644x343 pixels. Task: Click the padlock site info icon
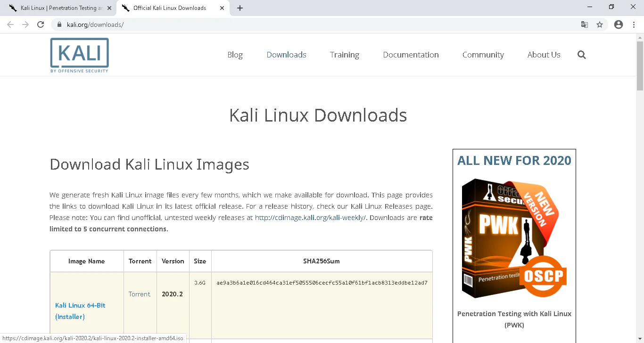(x=59, y=24)
